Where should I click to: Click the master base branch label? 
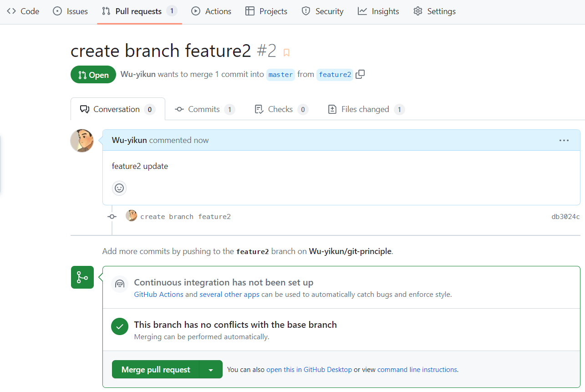click(x=280, y=75)
